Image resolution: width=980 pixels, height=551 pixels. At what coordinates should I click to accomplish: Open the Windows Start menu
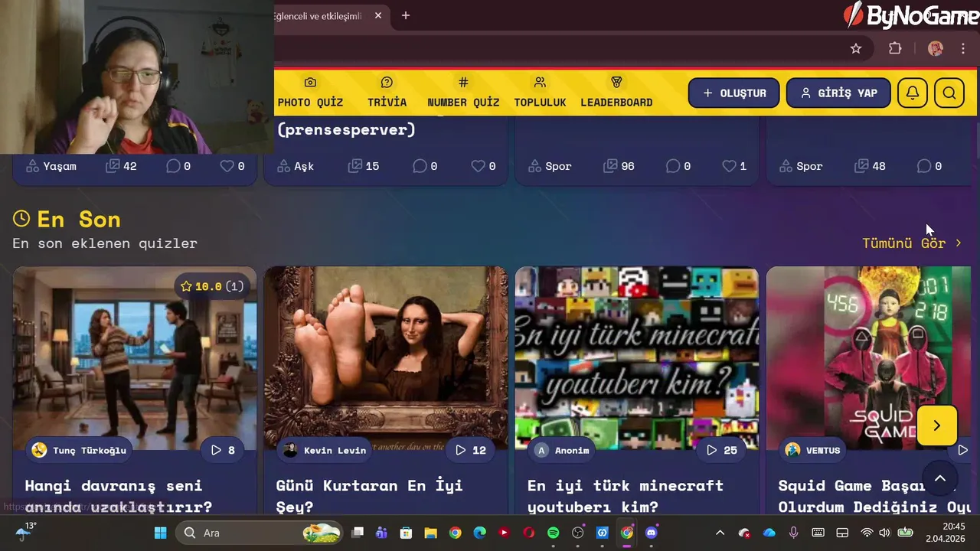(160, 533)
